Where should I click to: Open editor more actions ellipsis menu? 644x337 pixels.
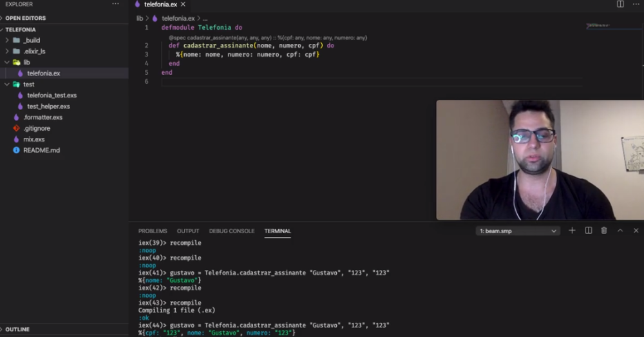click(x=636, y=4)
